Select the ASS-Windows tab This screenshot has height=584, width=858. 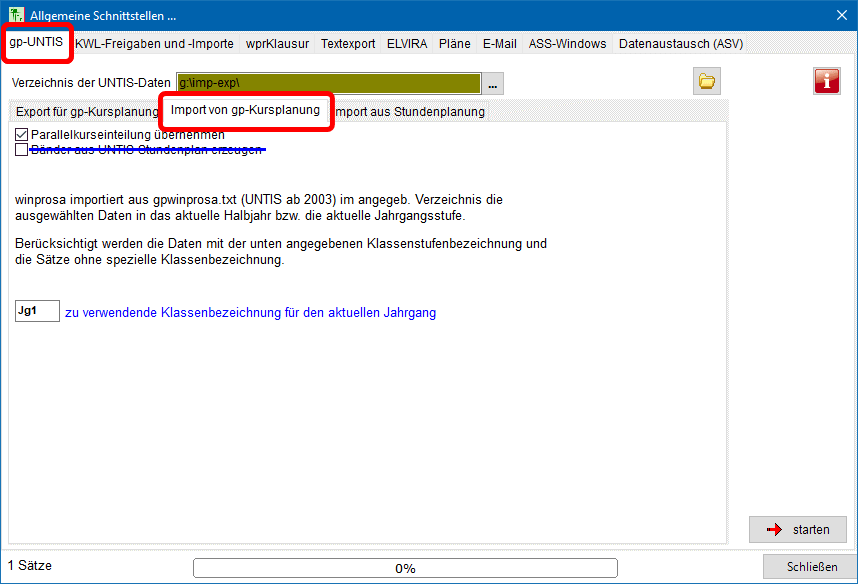(x=567, y=44)
